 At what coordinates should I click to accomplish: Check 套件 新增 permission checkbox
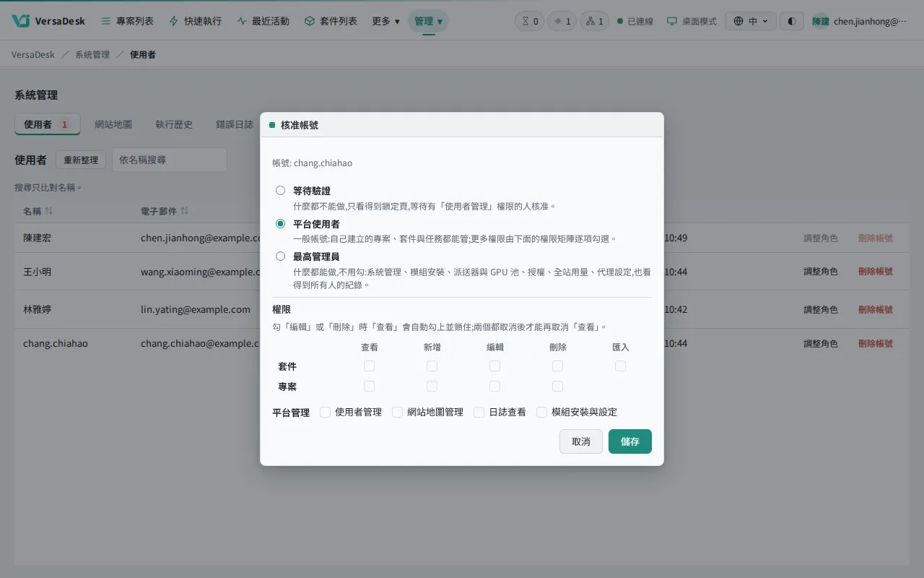click(432, 366)
